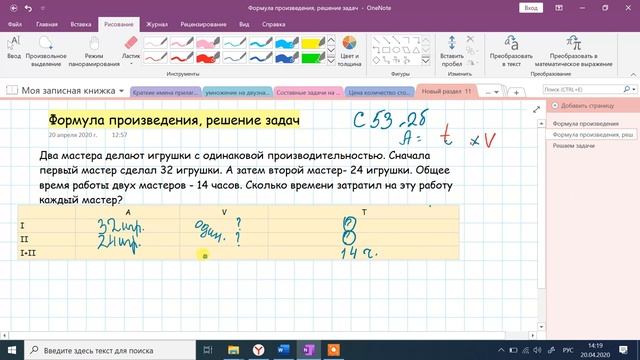Click the Windows Start button
The height and width of the screenshot is (360, 640).
click(x=12, y=350)
